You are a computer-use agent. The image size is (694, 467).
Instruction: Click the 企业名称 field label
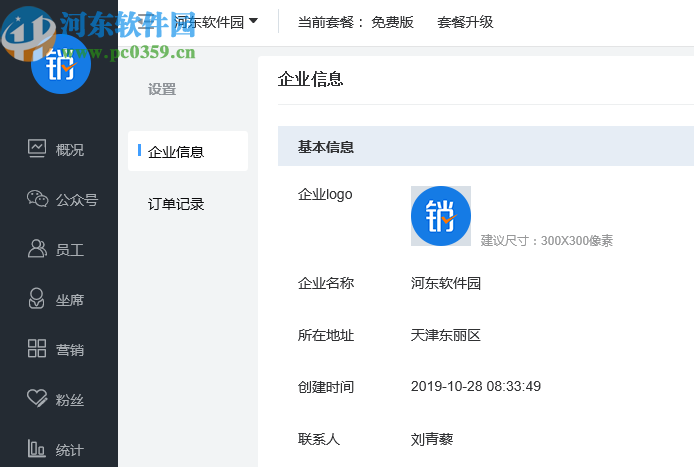point(326,283)
